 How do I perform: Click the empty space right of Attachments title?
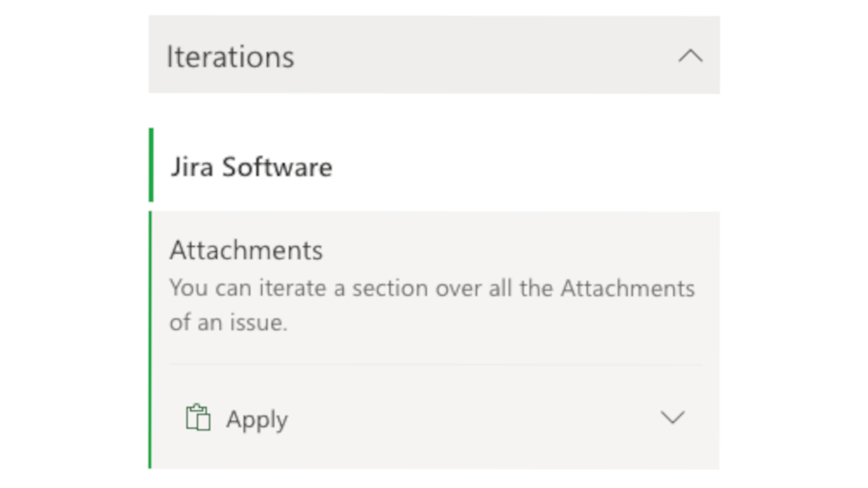coord(508,250)
